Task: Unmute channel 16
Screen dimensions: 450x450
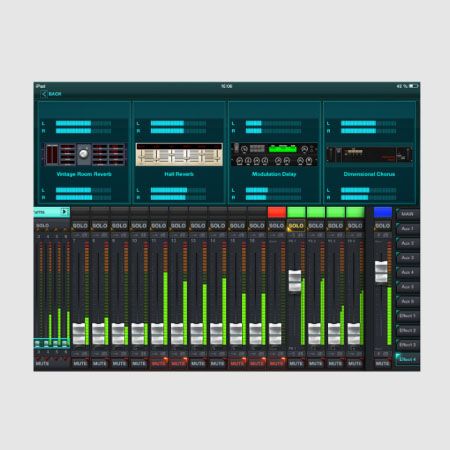Action: [x=257, y=363]
